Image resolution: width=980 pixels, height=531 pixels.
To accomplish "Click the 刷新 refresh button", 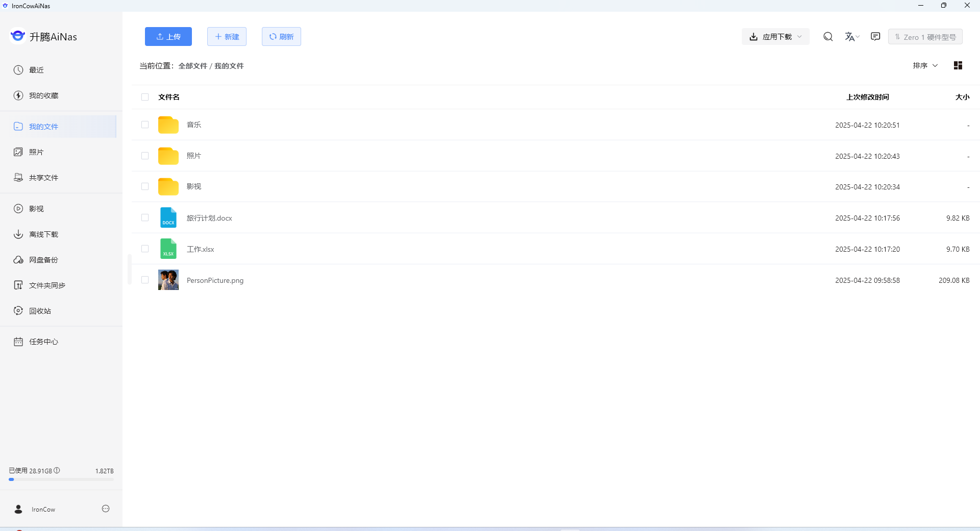I will [281, 37].
